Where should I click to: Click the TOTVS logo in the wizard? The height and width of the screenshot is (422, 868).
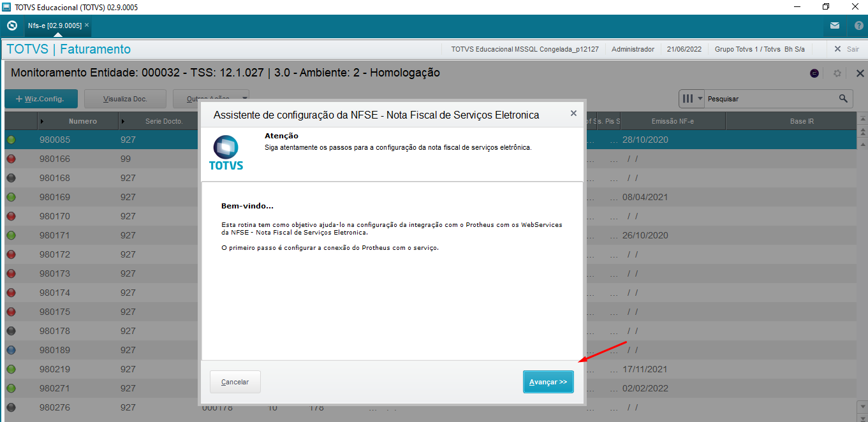tap(226, 152)
